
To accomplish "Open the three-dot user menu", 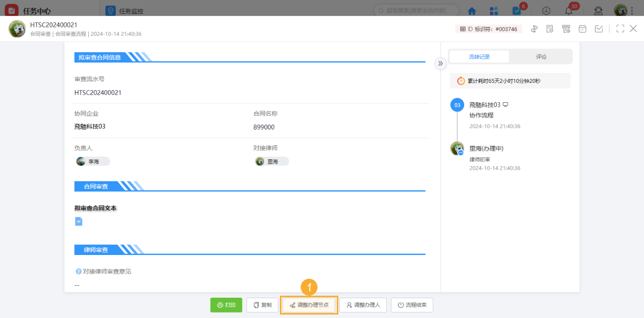I will pyautogui.click(x=632, y=10).
